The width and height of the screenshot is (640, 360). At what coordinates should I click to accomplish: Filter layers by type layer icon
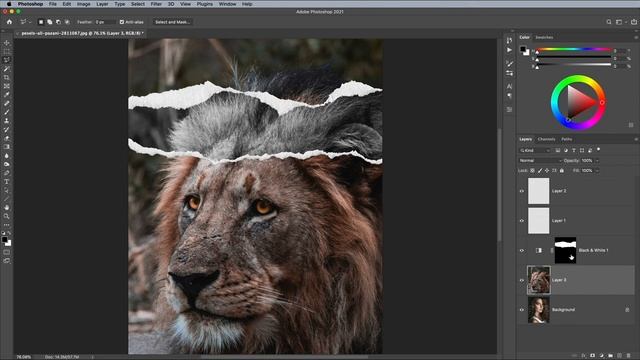573,151
